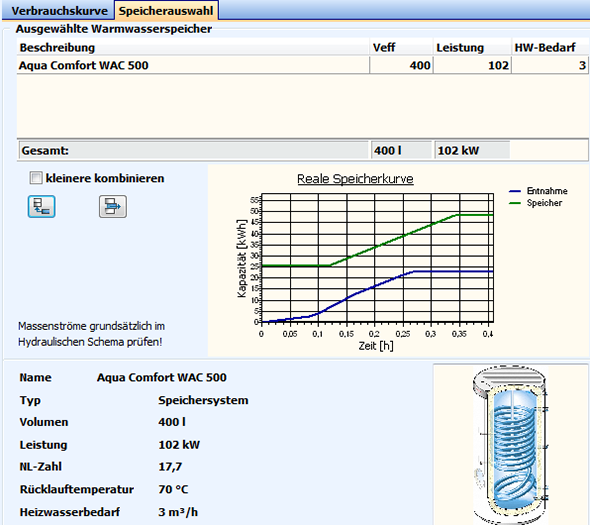
Task: Click the remove storage tank icon button
Action: point(113,206)
